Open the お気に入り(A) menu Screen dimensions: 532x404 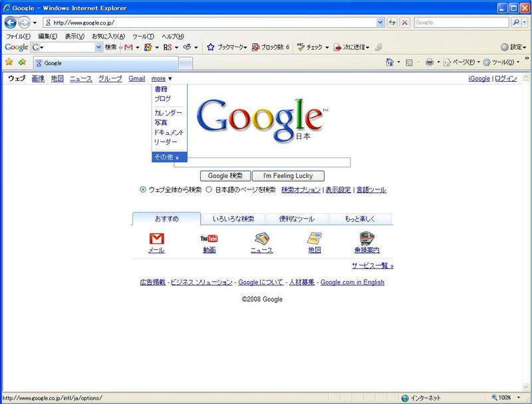pos(108,37)
